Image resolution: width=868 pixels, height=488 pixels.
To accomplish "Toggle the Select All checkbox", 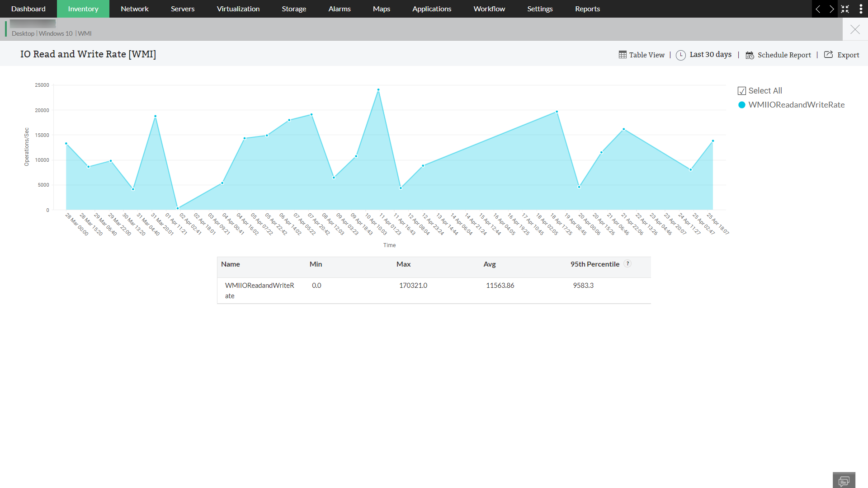I will (x=741, y=91).
